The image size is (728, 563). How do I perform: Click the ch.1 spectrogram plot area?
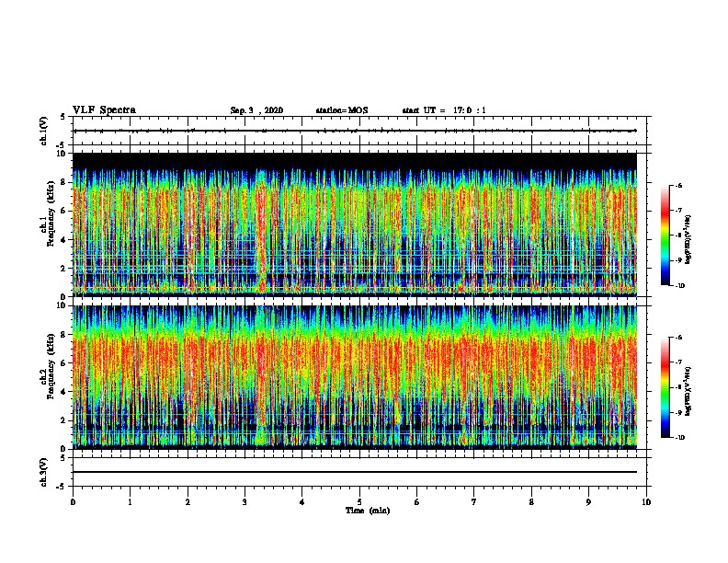[355, 224]
